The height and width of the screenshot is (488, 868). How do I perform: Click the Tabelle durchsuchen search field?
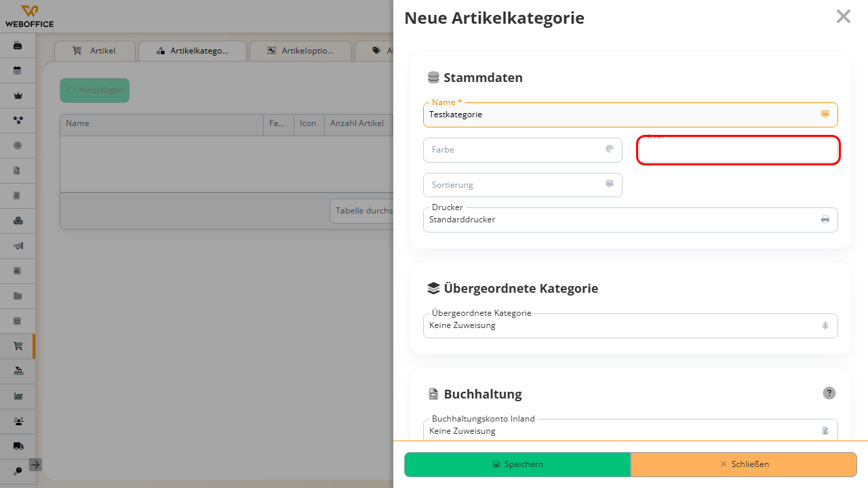(x=361, y=211)
